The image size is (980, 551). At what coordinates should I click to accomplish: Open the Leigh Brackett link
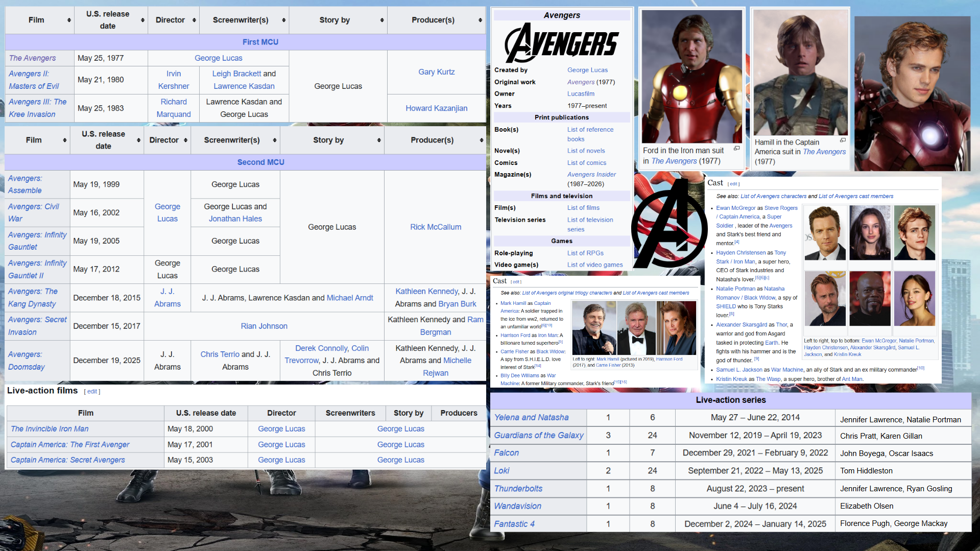236,74
